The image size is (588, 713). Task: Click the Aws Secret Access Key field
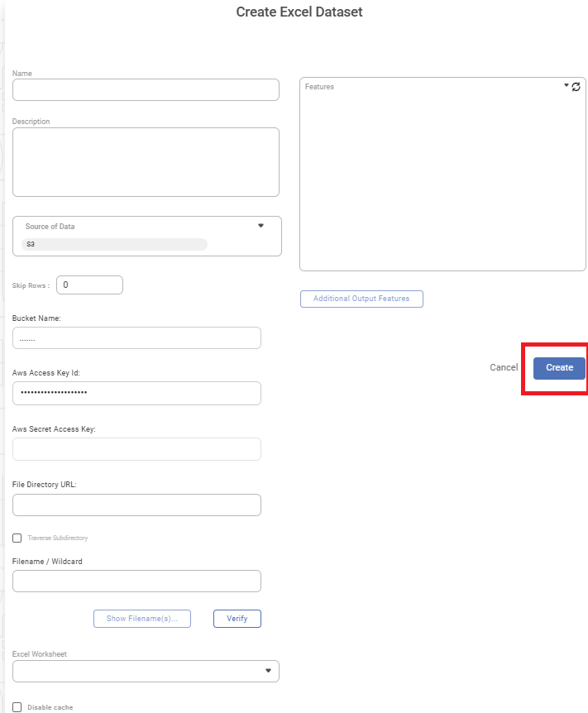[x=136, y=449]
